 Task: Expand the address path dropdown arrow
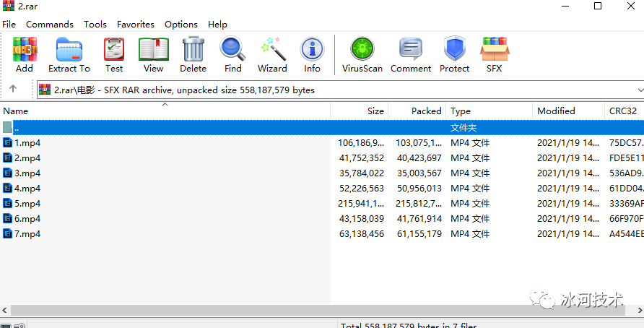[640, 90]
